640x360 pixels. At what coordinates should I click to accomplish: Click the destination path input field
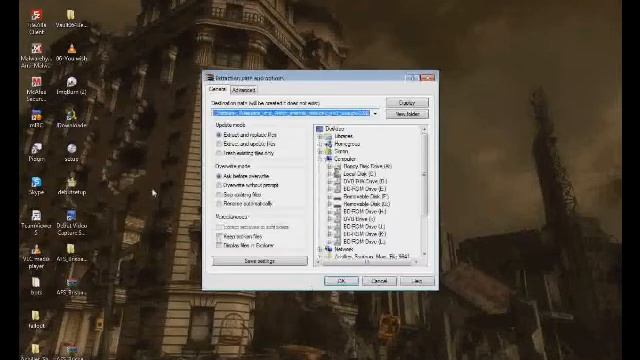[291, 113]
